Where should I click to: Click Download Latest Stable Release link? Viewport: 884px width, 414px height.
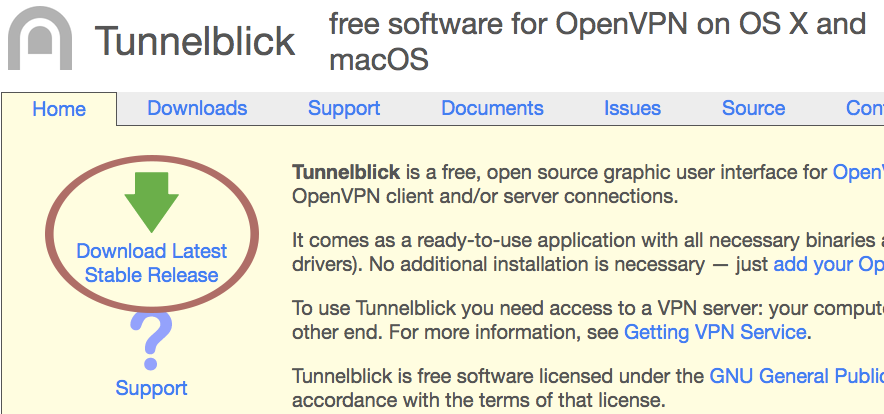152,263
